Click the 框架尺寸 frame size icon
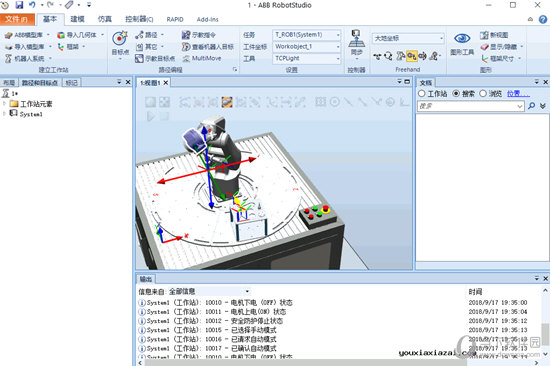 [x=484, y=58]
